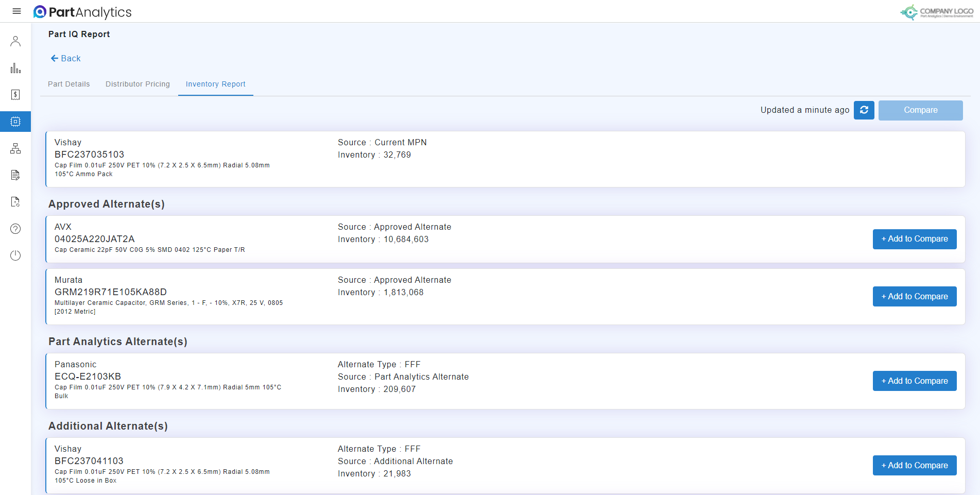Open the file upload history icon
Viewport: 980px width, 495px height.
tap(15, 202)
